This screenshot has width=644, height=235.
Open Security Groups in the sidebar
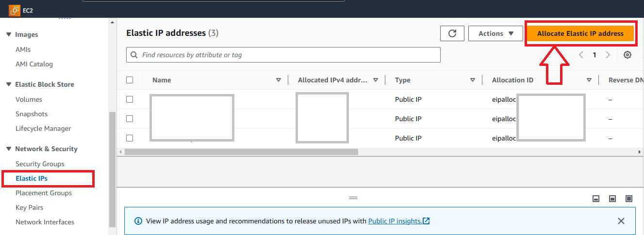click(40, 164)
